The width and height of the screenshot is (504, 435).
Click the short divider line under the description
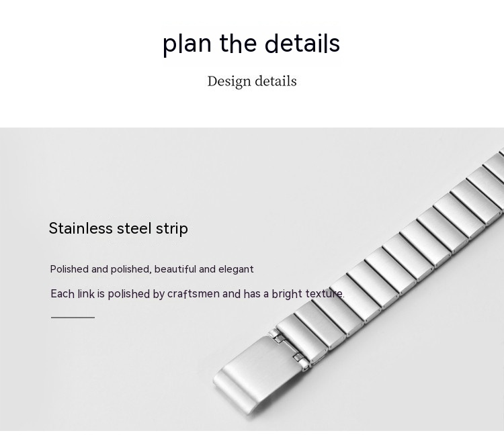73,318
